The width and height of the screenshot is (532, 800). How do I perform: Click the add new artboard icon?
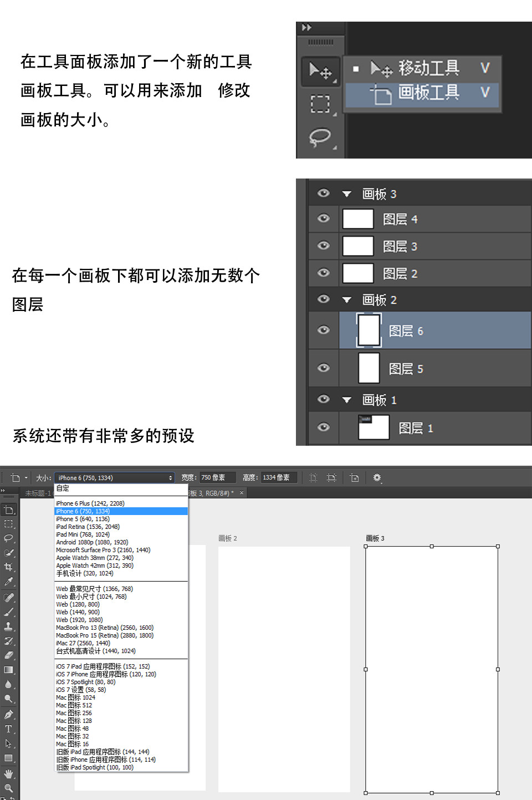tap(355, 478)
